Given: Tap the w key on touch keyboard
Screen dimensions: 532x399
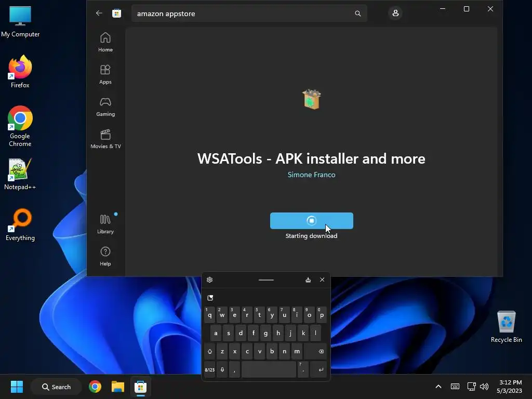Looking at the screenshot, I should click(x=222, y=315).
